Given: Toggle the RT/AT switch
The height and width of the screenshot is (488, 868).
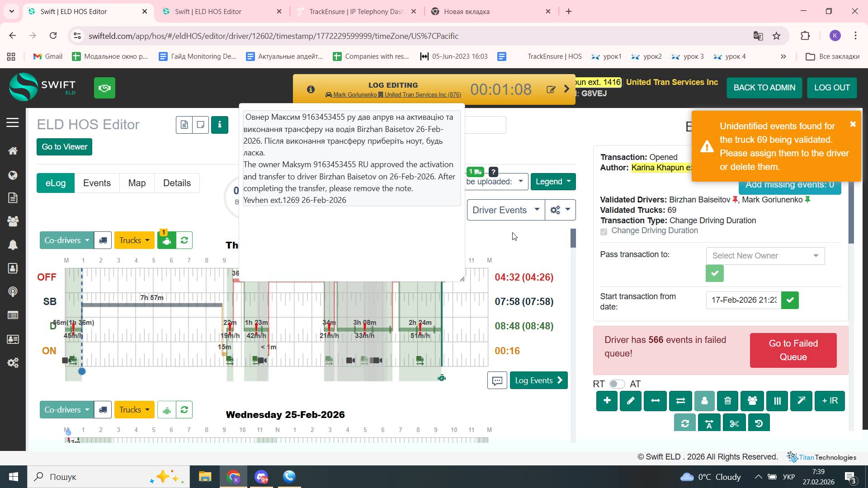Looking at the screenshot, I should 617,384.
